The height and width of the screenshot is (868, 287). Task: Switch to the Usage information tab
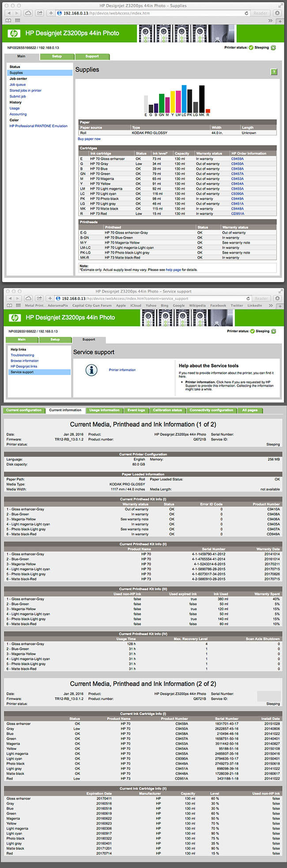pyautogui.click(x=104, y=410)
